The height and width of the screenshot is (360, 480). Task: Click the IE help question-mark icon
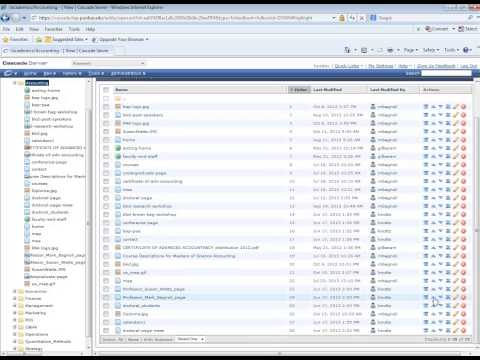coord(466,50)
